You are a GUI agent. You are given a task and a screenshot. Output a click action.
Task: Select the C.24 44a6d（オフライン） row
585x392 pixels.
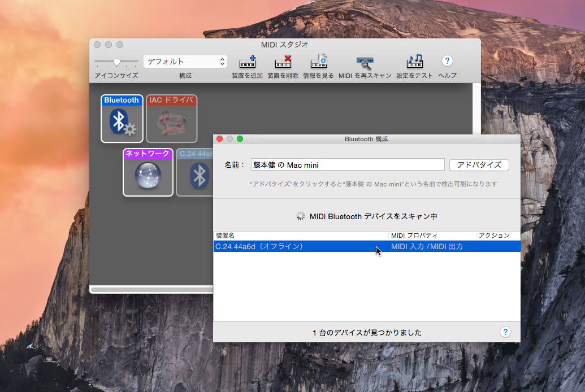coord(367,246)
